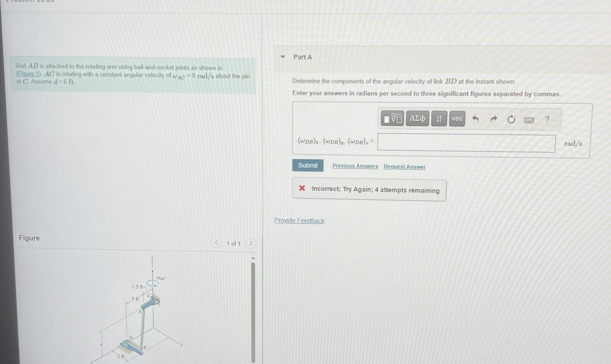Click the help question mark icon

[x=547, y=119]
